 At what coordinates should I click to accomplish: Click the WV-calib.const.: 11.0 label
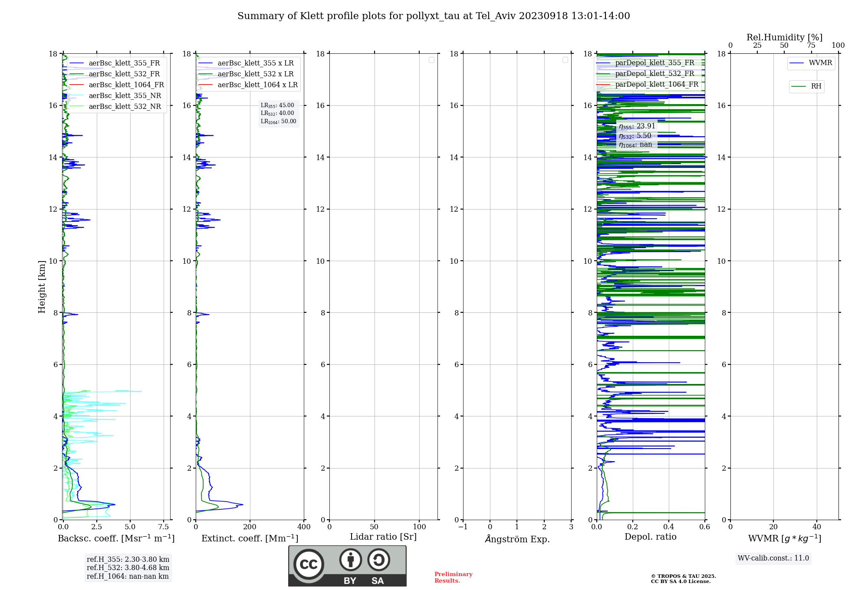click(773, 558)
